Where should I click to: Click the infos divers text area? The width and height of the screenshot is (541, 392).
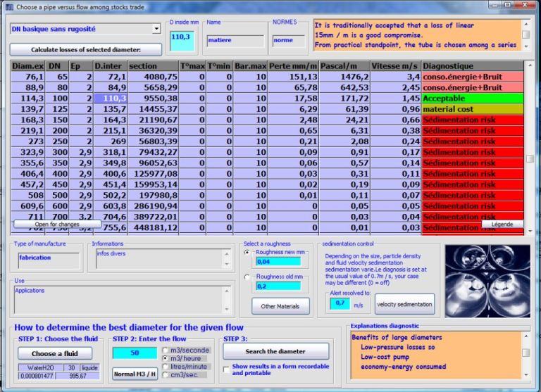(x=160, y=258)
